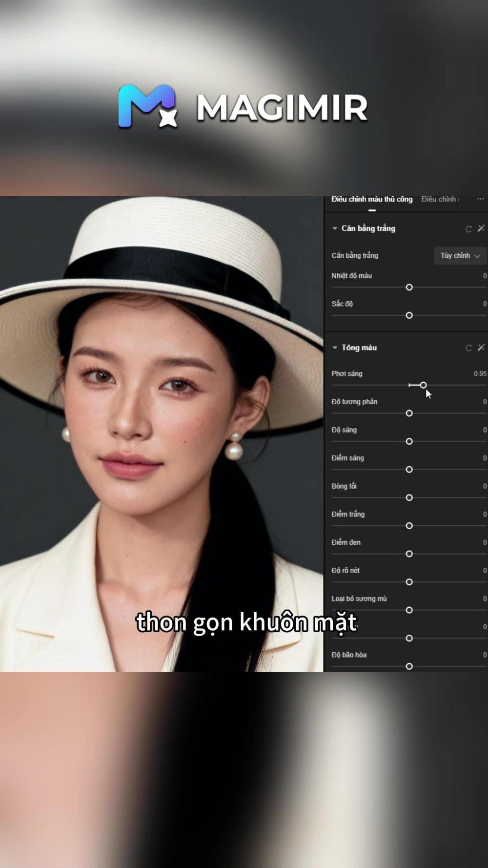This screenshot has width=488, height=868.
Task: Click the Điểm trắng slider handle
Action: [409, 526]
